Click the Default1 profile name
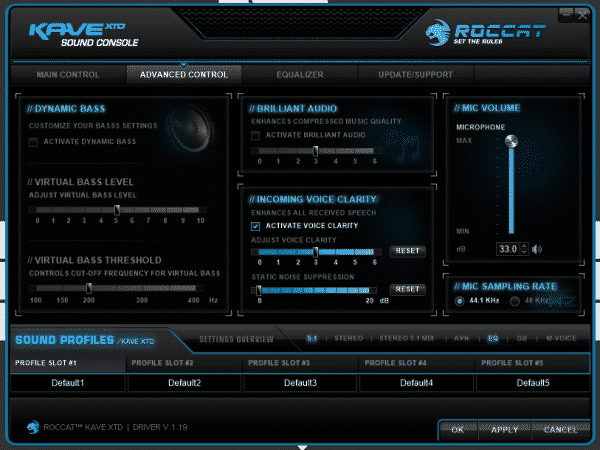The height and width of the screenshot is (450, 600). click(x=68, y=383)
